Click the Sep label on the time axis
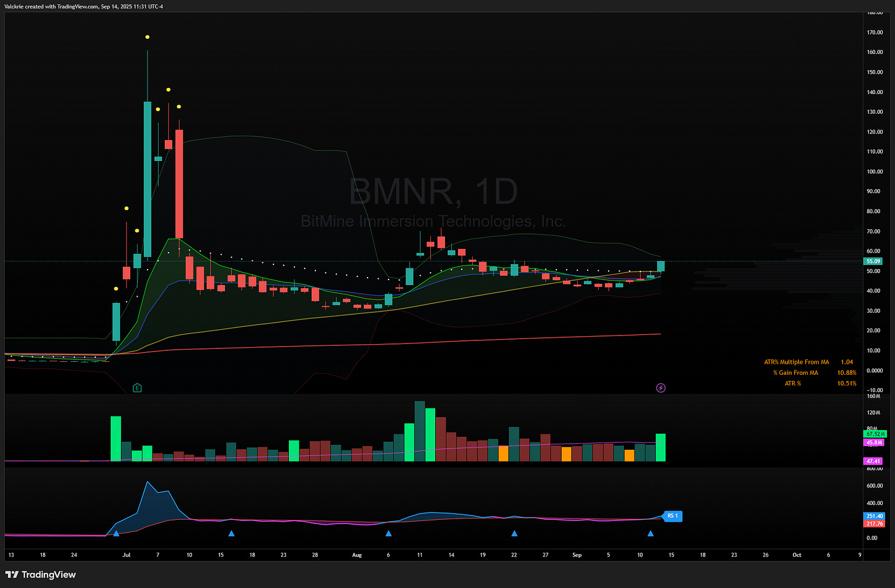Image resolution: width=895 pixels, height=588 pixels. [577, 555]
